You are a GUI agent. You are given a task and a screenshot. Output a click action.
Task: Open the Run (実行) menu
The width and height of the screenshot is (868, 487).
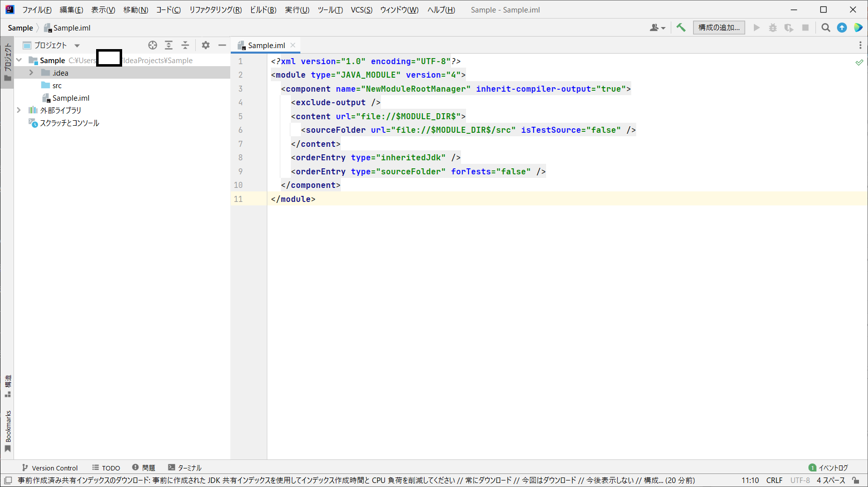point(297,10)
